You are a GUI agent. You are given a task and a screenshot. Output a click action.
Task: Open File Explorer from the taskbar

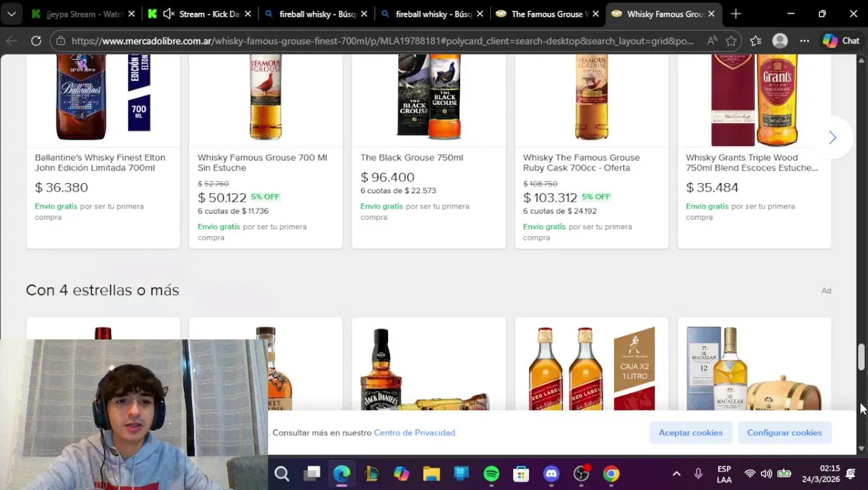432,474
